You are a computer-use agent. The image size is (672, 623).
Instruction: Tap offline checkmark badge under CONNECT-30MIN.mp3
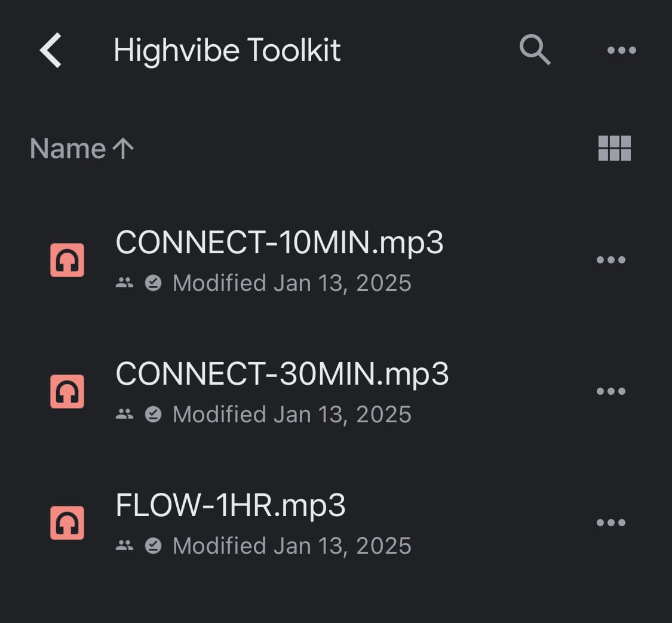tap(154, 414)
